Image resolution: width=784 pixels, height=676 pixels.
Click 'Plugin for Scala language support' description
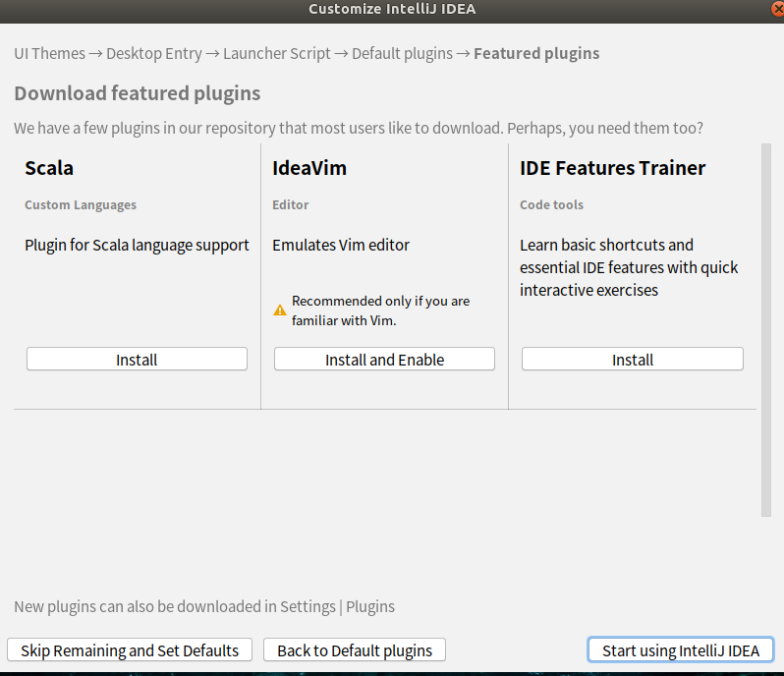point(137,245)
